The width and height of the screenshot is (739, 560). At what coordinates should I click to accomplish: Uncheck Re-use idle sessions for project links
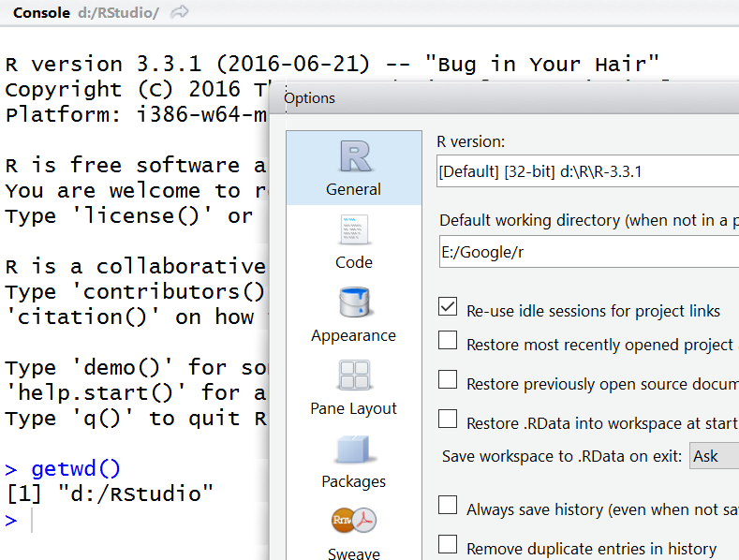point(448,308)
